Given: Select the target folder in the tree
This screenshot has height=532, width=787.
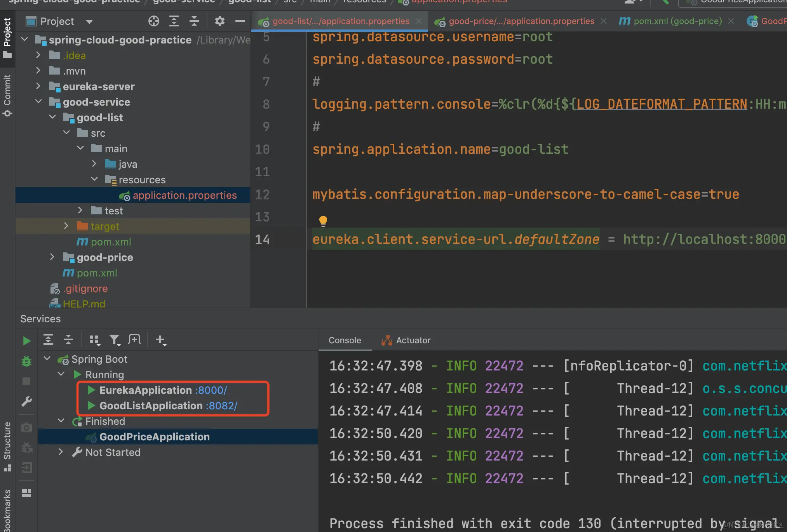Looking at the screenshot, I should click(104, 226).
